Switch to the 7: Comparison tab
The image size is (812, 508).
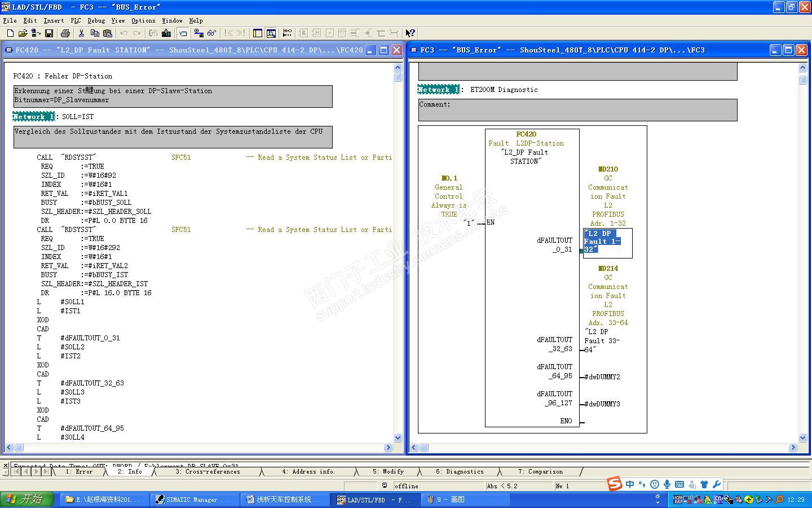[540, 471]
